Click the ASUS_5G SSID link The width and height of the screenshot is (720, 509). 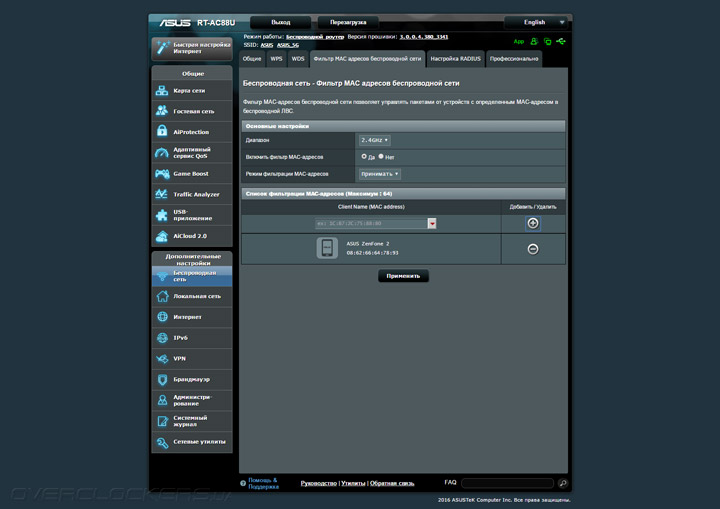pyautogui.click(x=288, y=45)
